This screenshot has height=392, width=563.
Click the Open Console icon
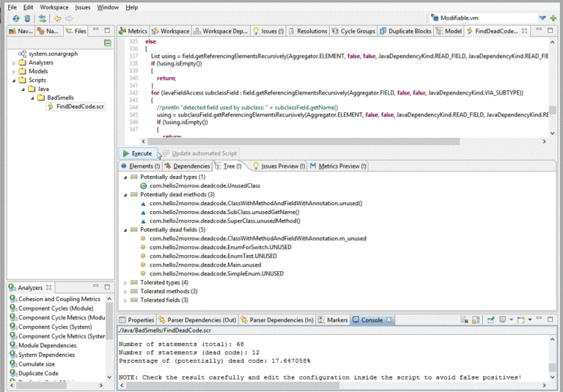click(521, 319)
